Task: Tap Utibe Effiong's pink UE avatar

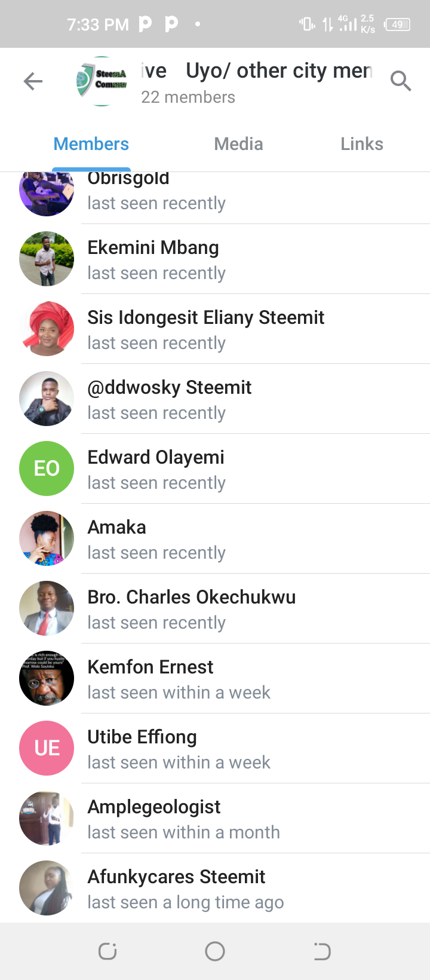Action: pos(47,748)
